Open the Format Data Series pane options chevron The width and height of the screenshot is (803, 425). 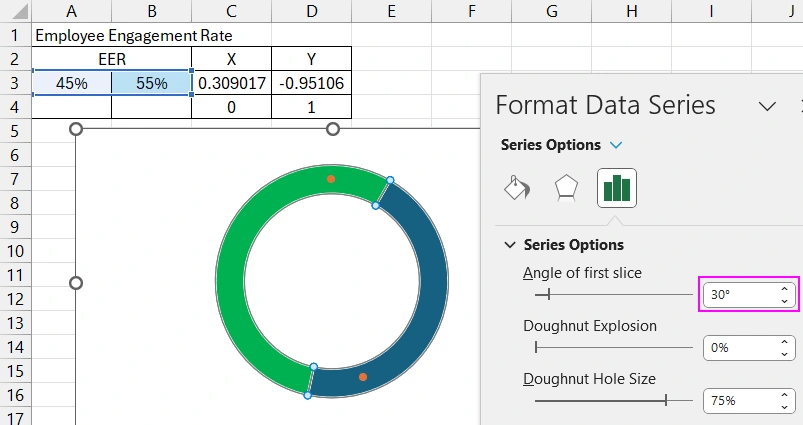coord(767,106)
